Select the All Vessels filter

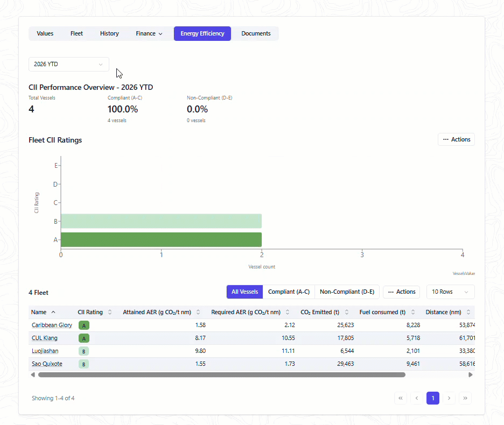tap(244, 292)
